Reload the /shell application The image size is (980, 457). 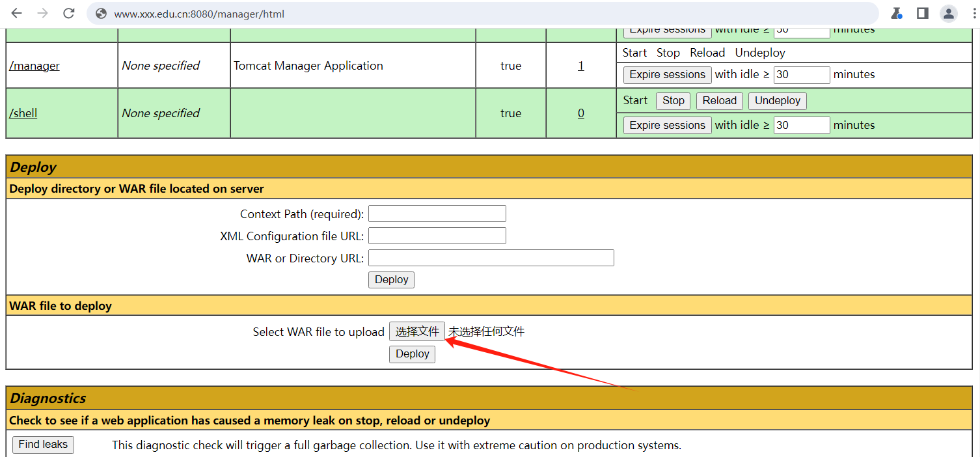coord(719,101)
